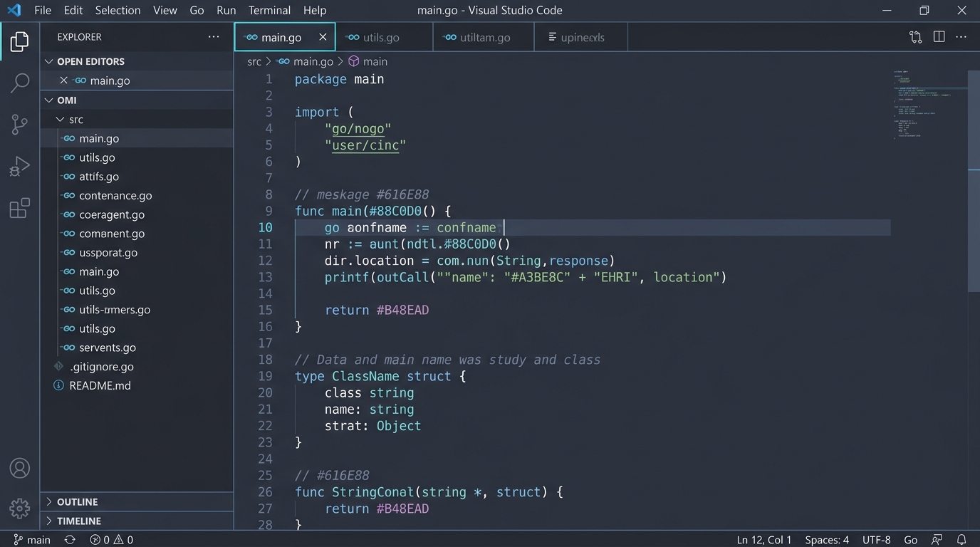Image resolution: width=980 pixels, height=547 pixels.
Task: Close main.go in Open Editors list
Action: pyautogui.click(x=63, y=80)
